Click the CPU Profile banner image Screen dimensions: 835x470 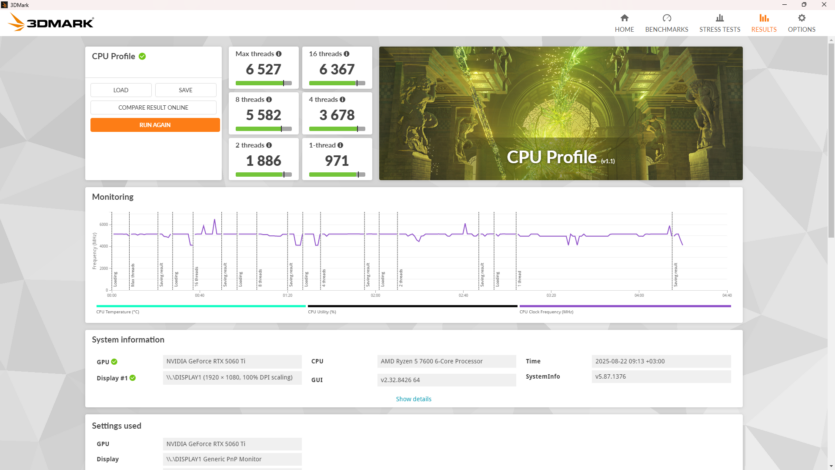pyautogui.click(x=561, y=113)
